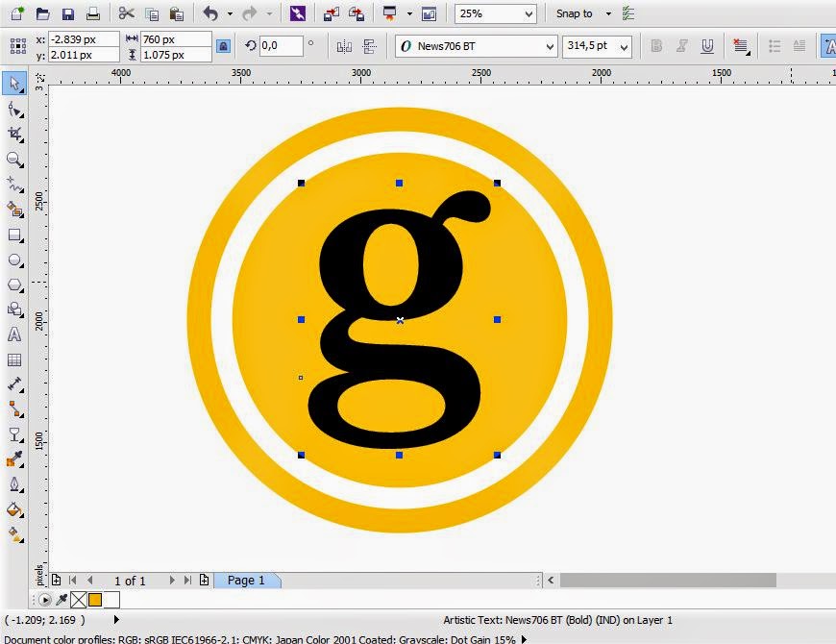
Task: Select the Crop tool
Action: tap(15, 135)
